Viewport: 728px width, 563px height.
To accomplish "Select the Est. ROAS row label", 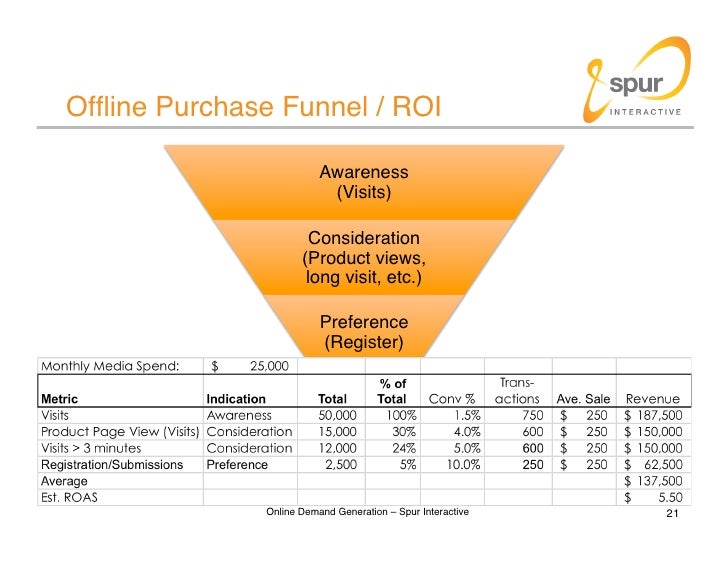I will (x=69, y=498).
